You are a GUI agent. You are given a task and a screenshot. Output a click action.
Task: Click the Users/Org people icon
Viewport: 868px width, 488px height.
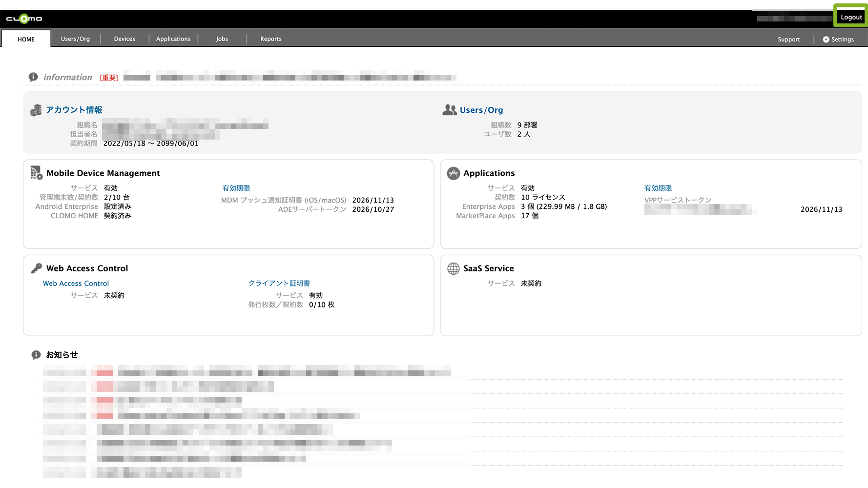pyautogui.click(x=449, y=110)
